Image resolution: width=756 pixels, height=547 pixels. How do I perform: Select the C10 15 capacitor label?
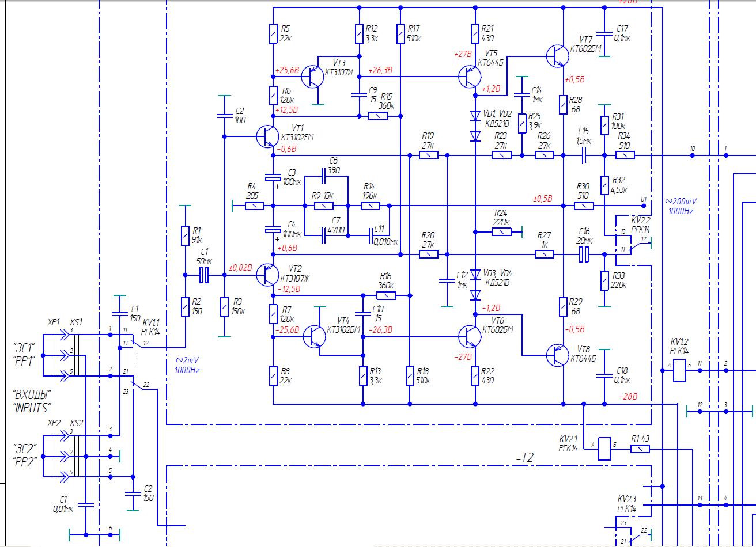(377, 313)
